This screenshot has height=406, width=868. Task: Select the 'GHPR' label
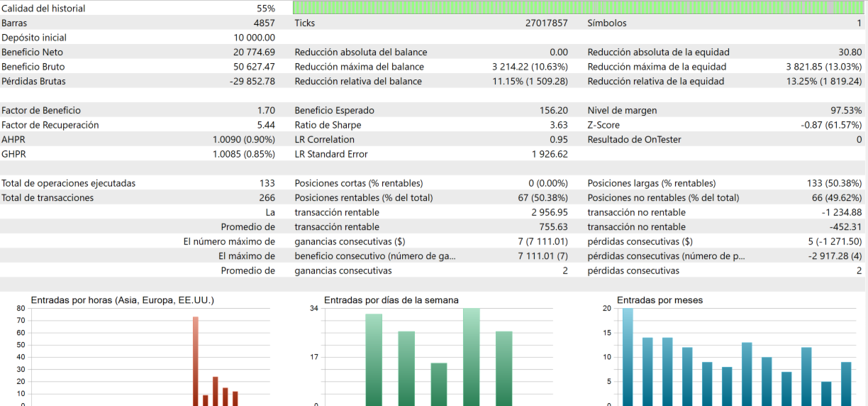click(13, 154)
